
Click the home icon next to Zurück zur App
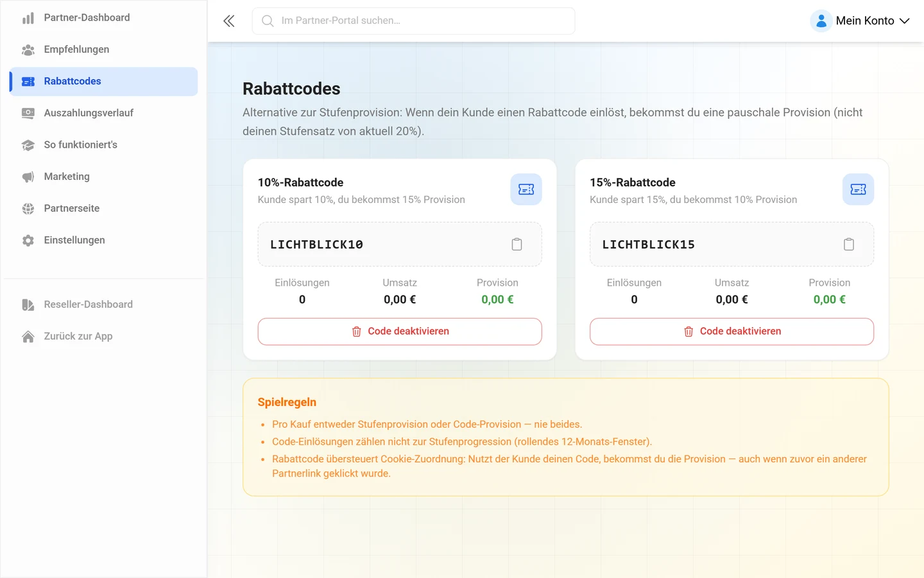tap(28, 337)
